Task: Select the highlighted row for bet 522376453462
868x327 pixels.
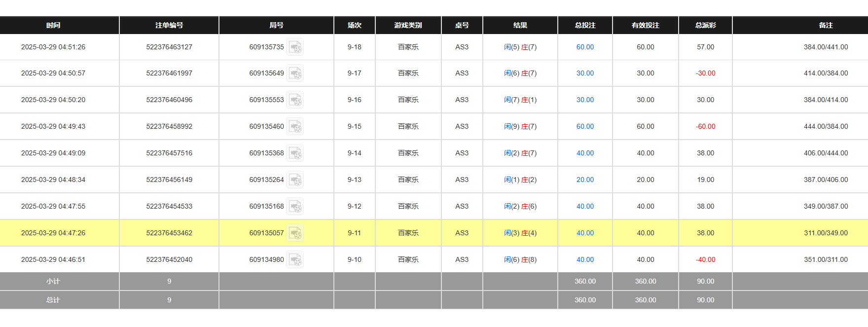Action: (x=169, y=233)
